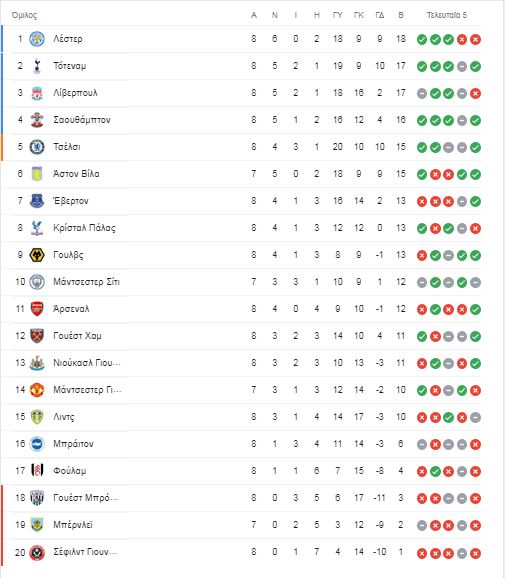The image size is (505, 578).
Task: Click Aston Villa's first green win indicator
Action: (x=422, y=174)
